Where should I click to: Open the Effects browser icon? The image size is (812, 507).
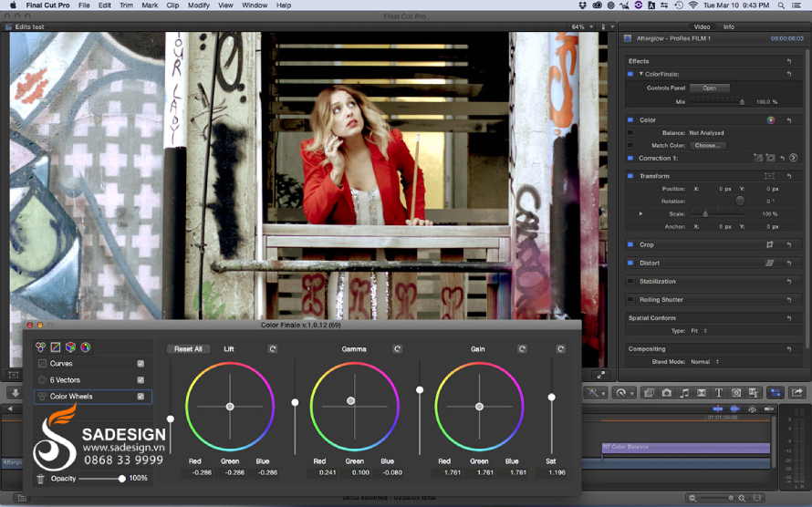point(649,393)
